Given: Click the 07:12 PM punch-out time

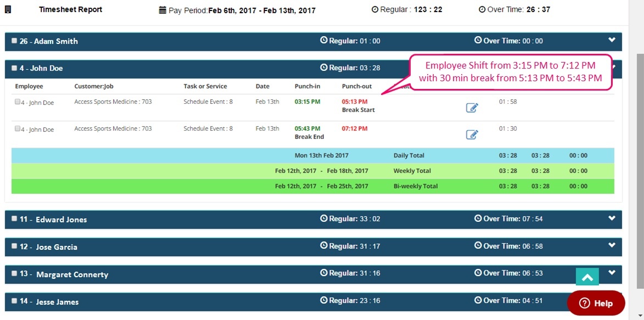Looking at the screenshot, I should click(x=354, y=128).
